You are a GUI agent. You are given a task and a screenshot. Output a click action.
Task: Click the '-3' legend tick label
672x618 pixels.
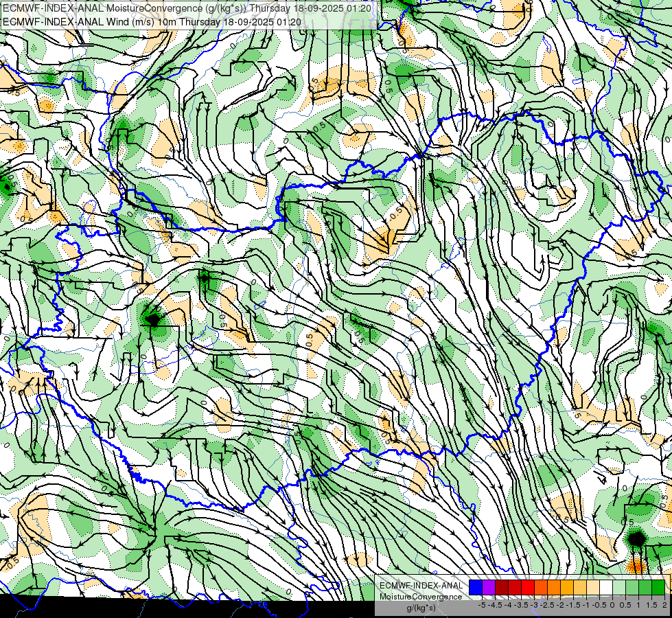point(534,605)
